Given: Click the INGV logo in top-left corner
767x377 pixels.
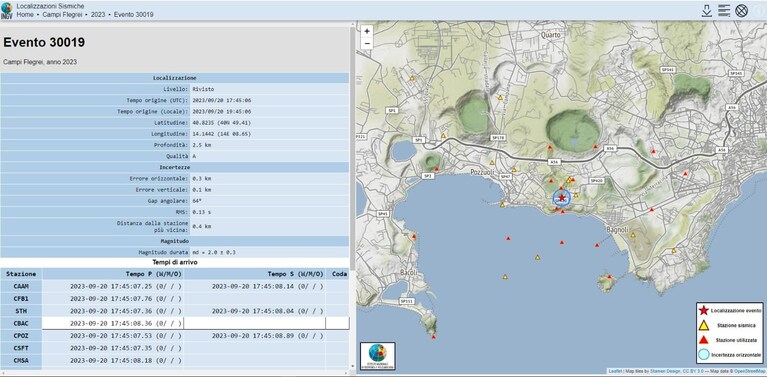Looking at the screenshot, I should point(6,10).
